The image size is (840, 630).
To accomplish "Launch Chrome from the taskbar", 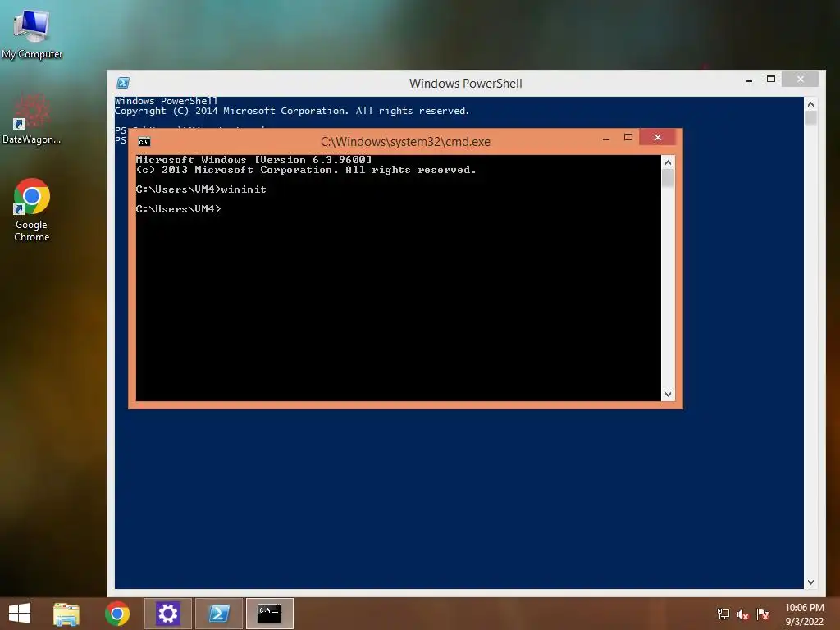I will pyautogui.click(x=116, y=614).
